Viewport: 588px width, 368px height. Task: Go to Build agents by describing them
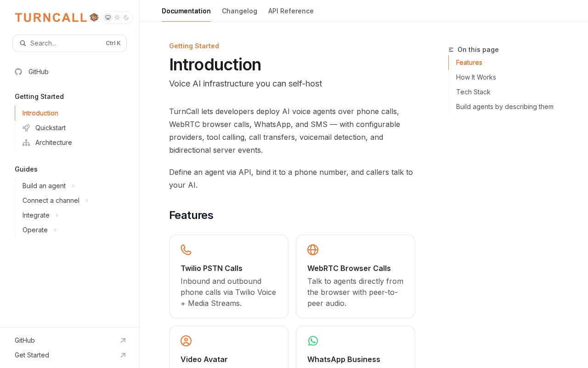(505, 107)
